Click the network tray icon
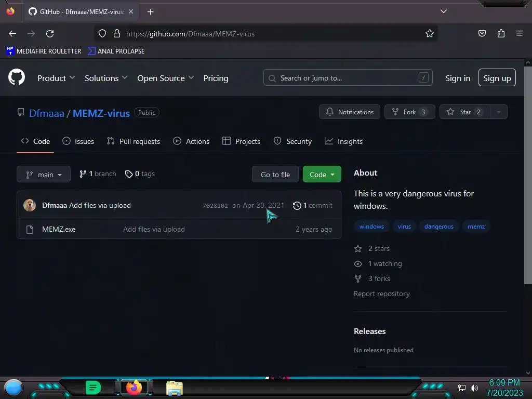 point(461,388)
